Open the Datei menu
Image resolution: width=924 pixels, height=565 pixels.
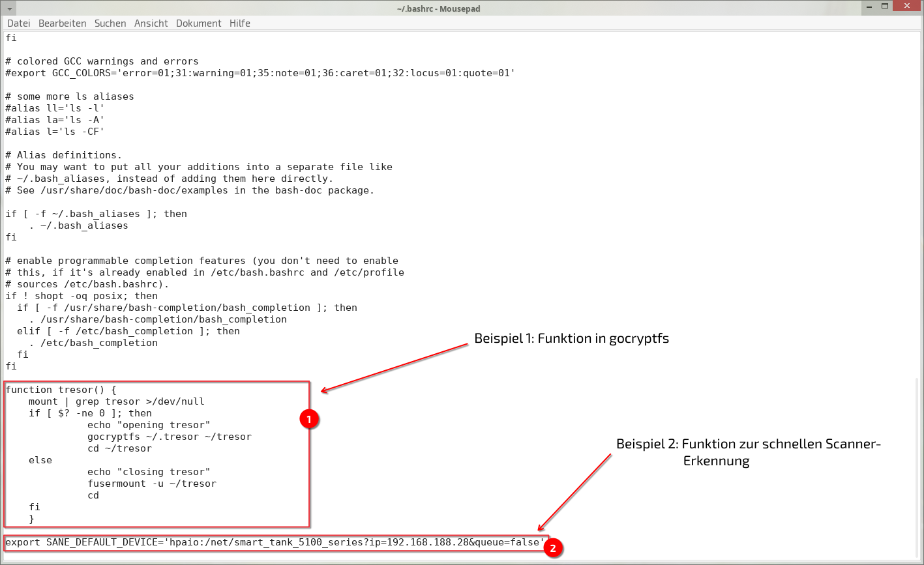19,23
